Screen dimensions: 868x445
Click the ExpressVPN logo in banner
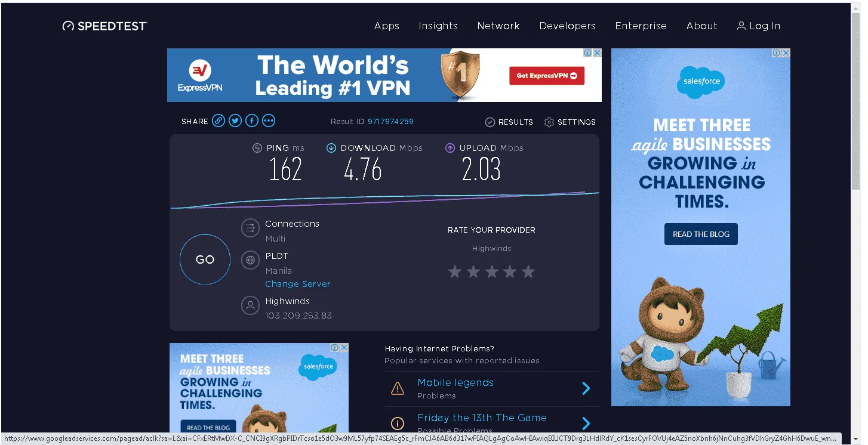(200, 77)
